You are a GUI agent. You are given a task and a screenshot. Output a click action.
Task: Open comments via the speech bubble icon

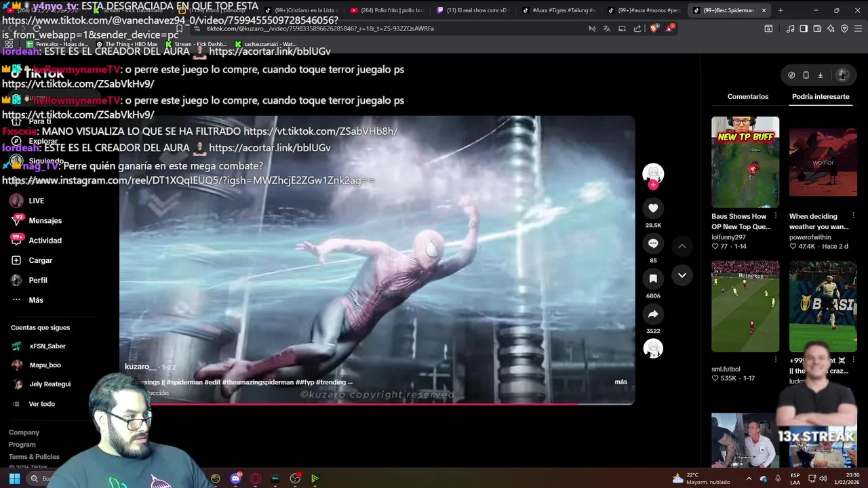653,243
